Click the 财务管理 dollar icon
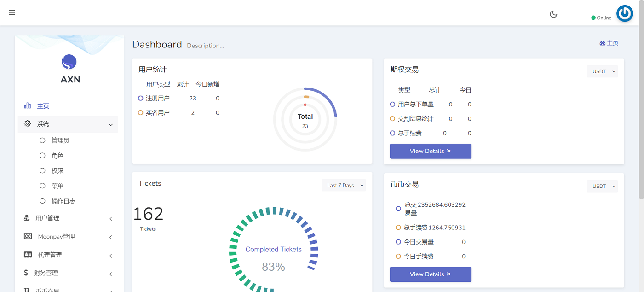 tap(26, 273)
